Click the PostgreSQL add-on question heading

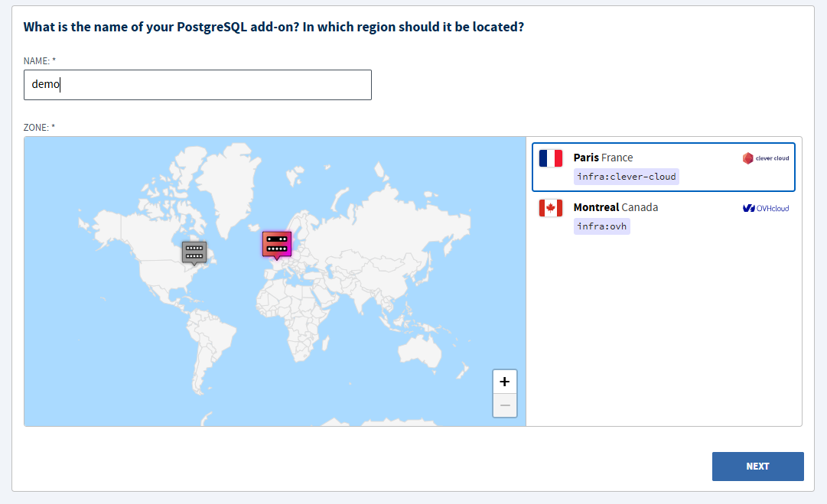[274, 27]
